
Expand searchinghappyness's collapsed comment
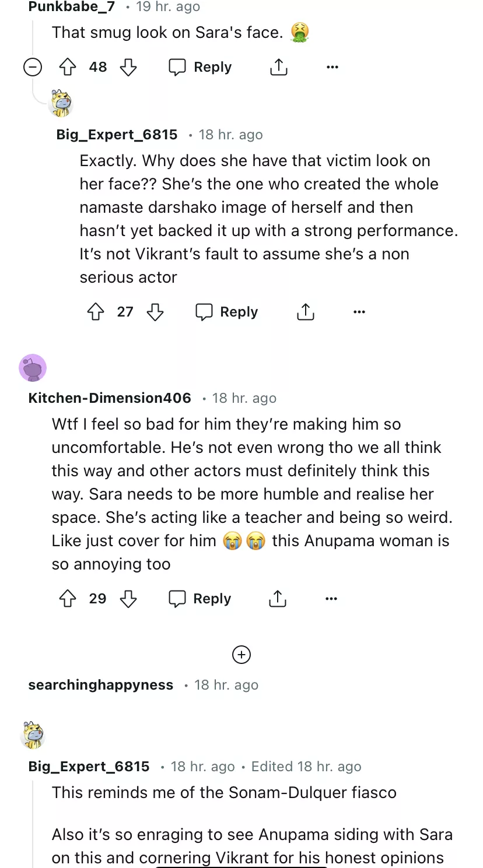(x=242, y=655)
